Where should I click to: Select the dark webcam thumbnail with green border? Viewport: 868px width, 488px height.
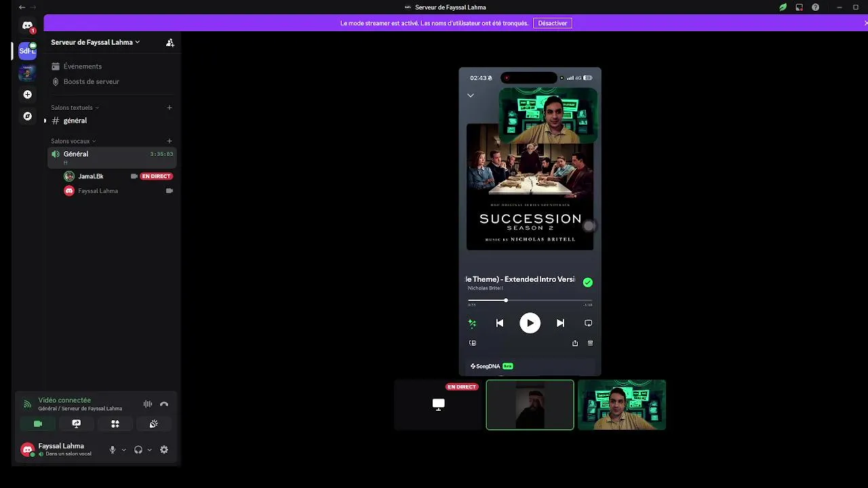(530, 405)
